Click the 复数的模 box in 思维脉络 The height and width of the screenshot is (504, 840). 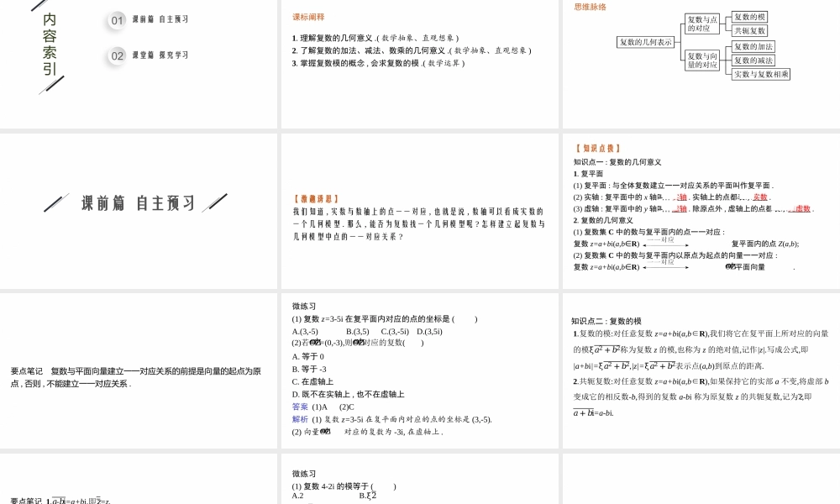750,17
